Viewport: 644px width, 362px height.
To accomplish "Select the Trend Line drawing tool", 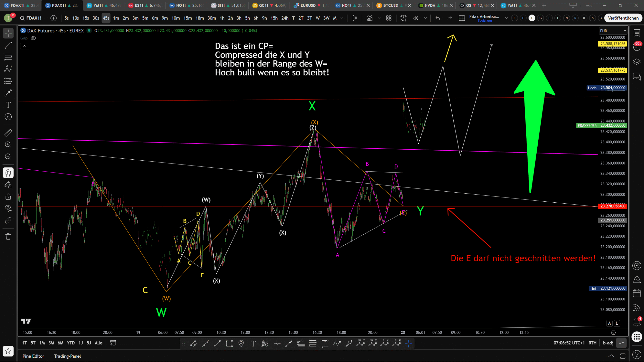I will [8, 45].
